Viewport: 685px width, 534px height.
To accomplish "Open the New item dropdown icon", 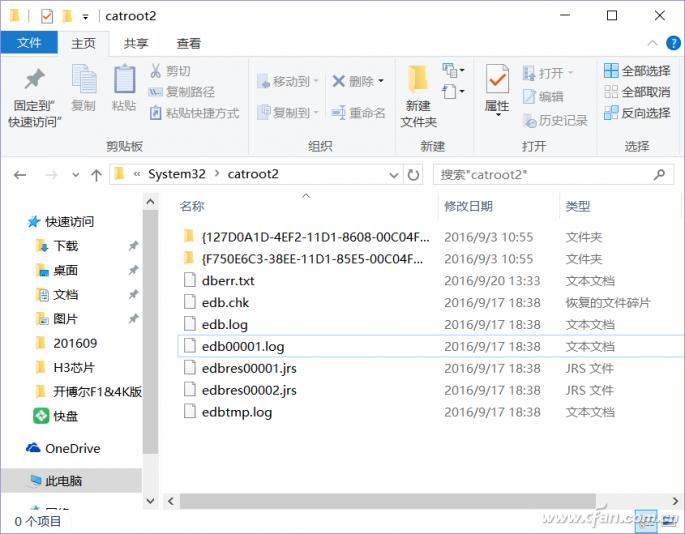I will [x=453, y=70].
